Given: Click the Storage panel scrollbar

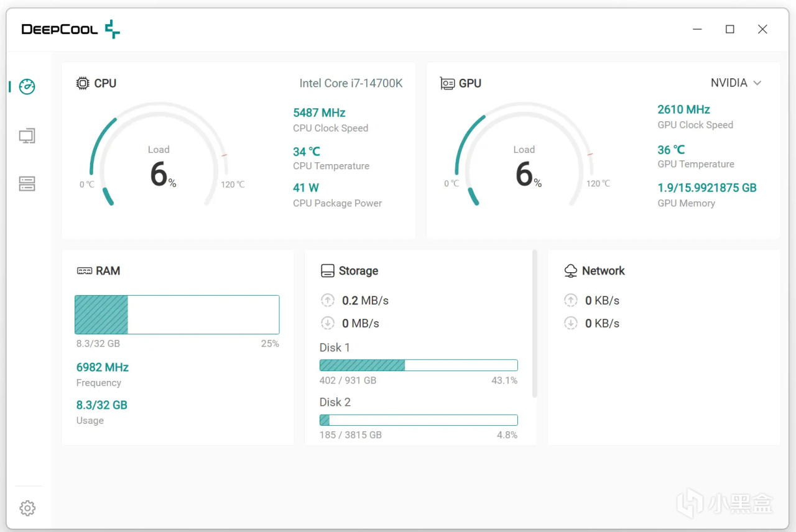Looking at the screenshot, I should click(535, 324).
